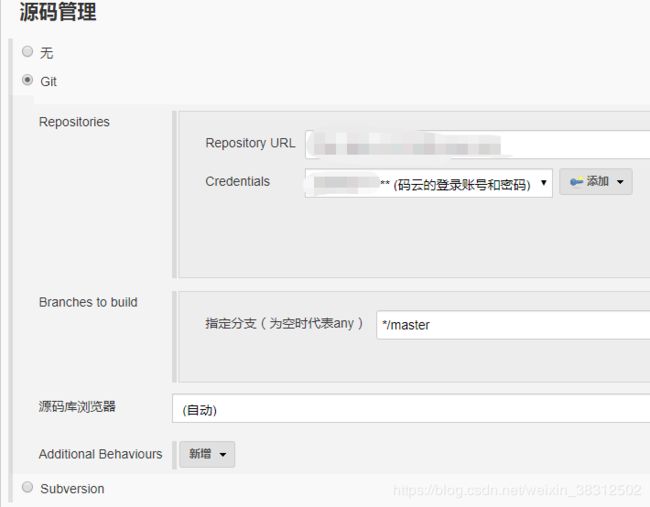Click the 源码库浏览器 label

pyautogui.click(x=77, y=407)
